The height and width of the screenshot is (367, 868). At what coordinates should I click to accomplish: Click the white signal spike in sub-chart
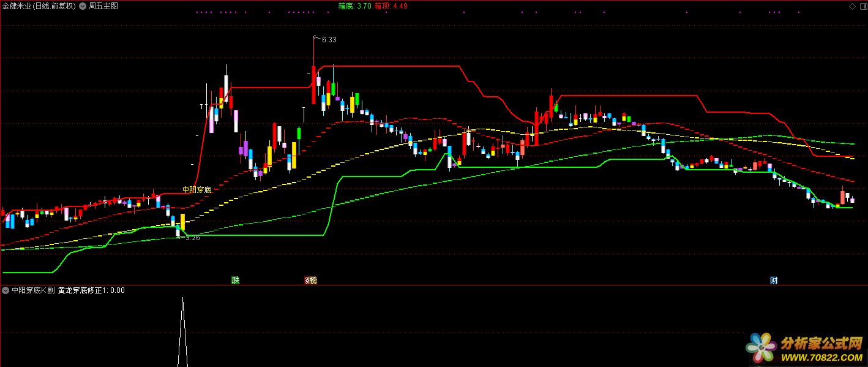[182, 332]
